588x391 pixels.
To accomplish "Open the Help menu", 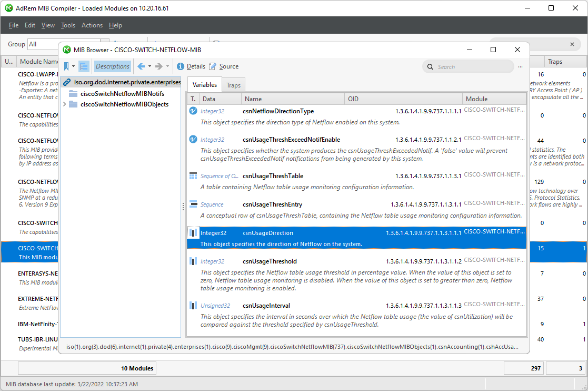I will [115, 25].
